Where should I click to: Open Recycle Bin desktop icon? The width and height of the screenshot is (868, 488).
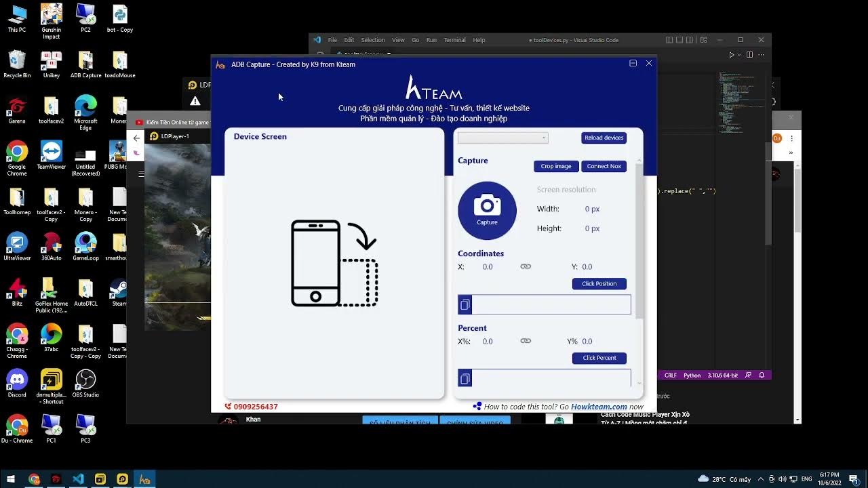(17, 64)
